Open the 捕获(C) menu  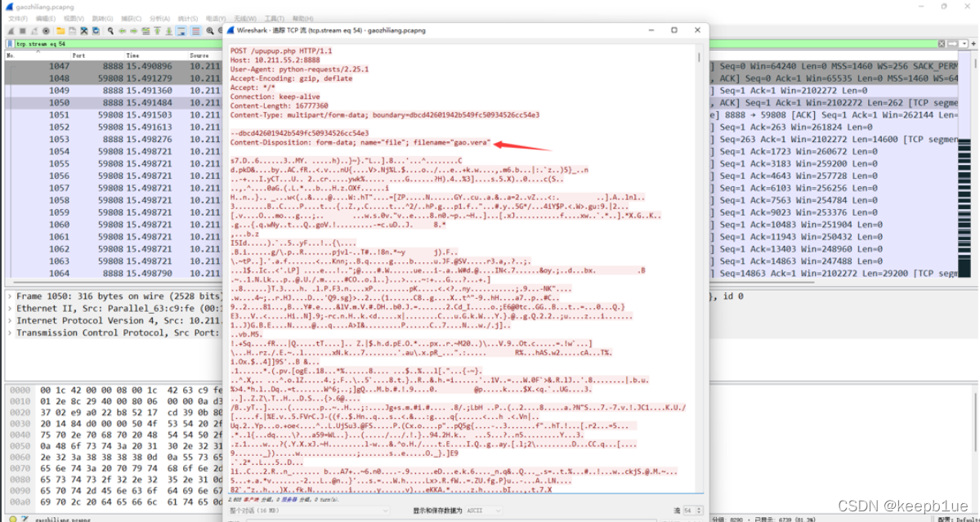(132, 19)
